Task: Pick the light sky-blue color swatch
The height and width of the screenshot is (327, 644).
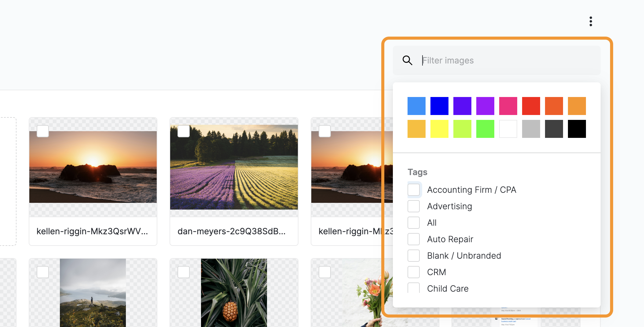Action: (x=416, y=106)
